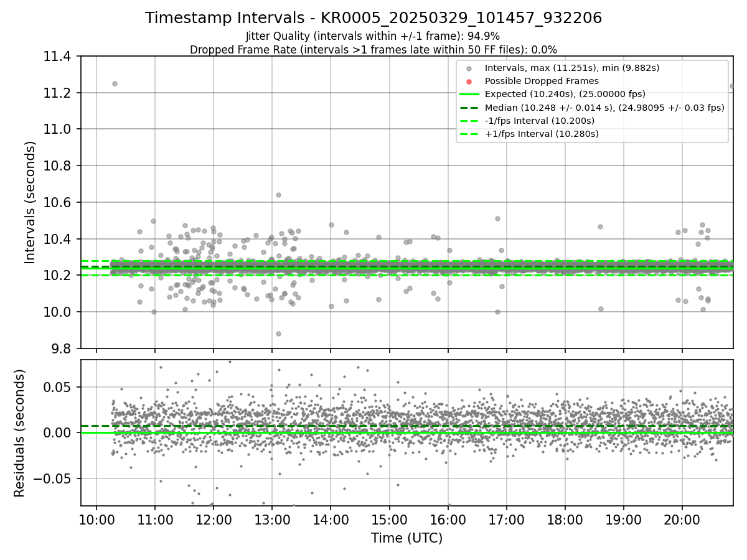Click the 'Intervals (seconds)' y-axis label
Viewport: 747px width, 560px height.
(x=31, y=202)
